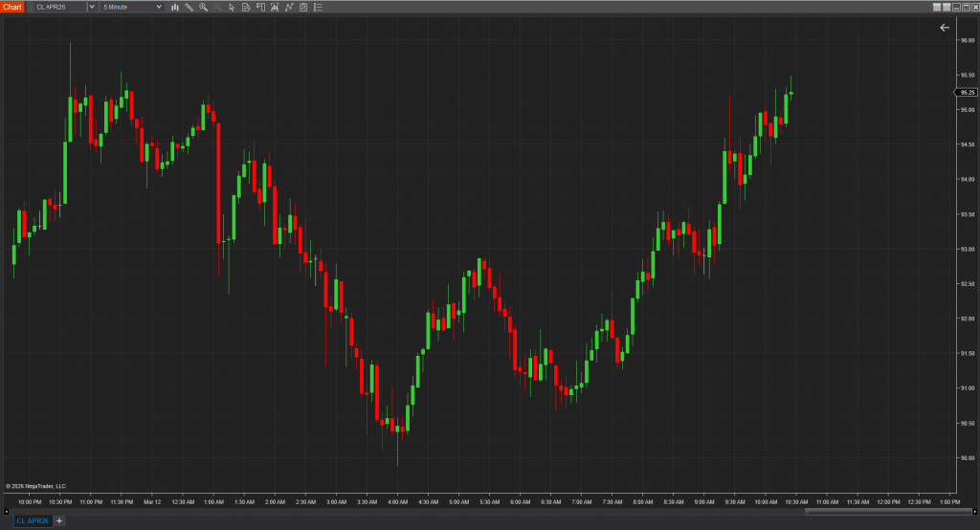This screenshot has height=530, width=980.
Task: Toggle the Chart Trader panel icon
Action: pyautogui.click(x=260, y=7)
